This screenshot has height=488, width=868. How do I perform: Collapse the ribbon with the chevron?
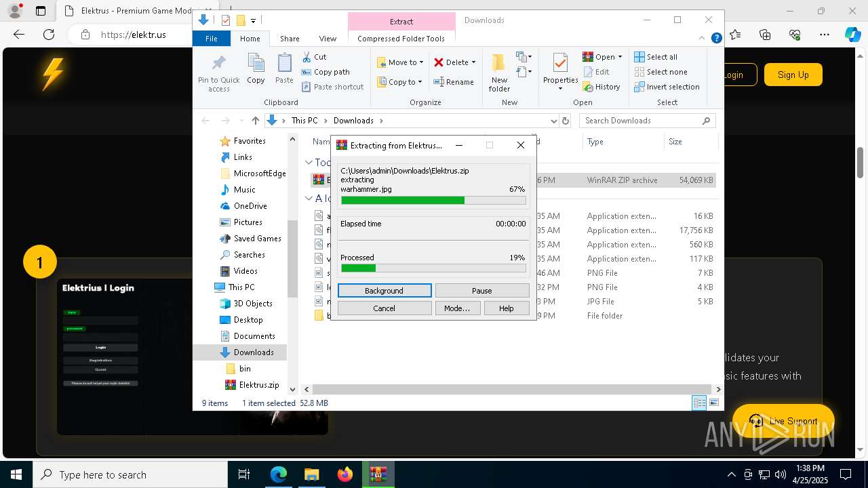[703, 39]
